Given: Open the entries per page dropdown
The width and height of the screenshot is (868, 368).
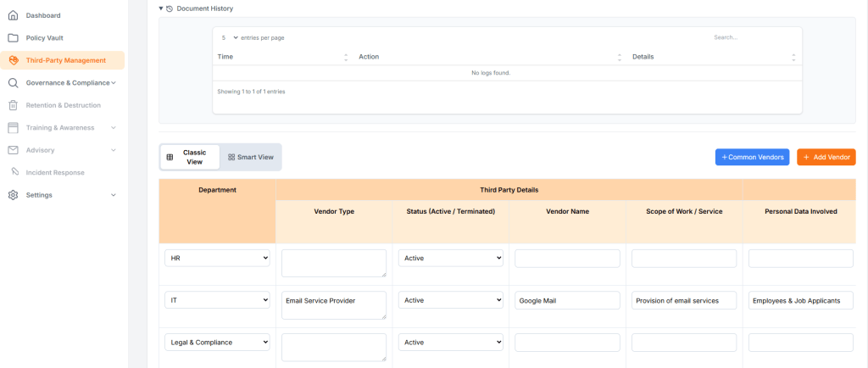Looking at the screenshot, I should [229, 37].
